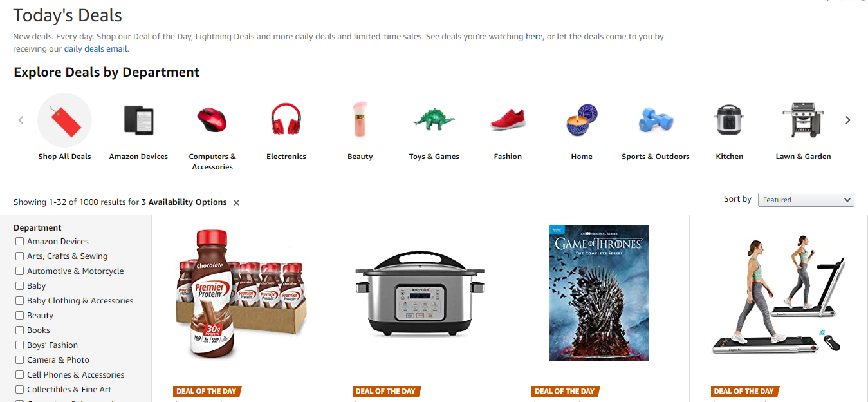Show next departments with the right chevron
This screenshot has width=868, height=402.
tap(847, 120)
